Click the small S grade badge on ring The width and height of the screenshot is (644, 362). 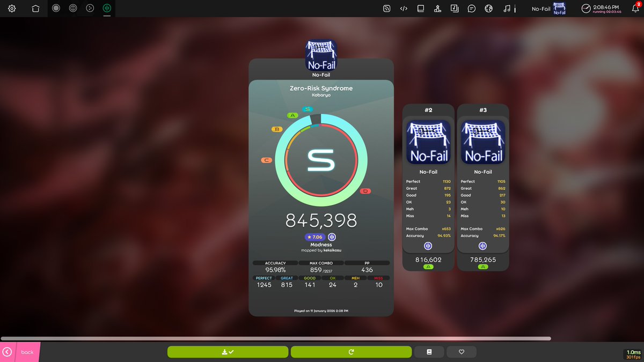[306, 109]
